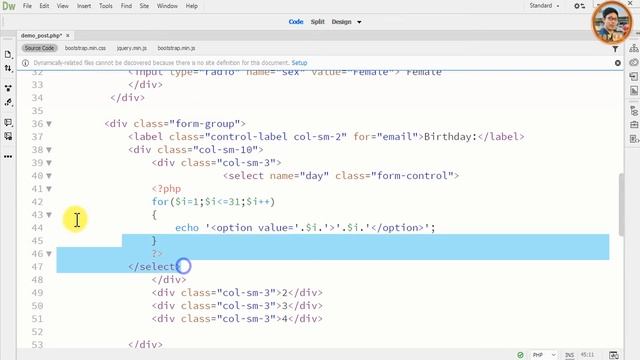Image resolution: width=640 pixels, height=360 pixels.
Task: Select the demo_post.php document tab
Action: [41, 36]
